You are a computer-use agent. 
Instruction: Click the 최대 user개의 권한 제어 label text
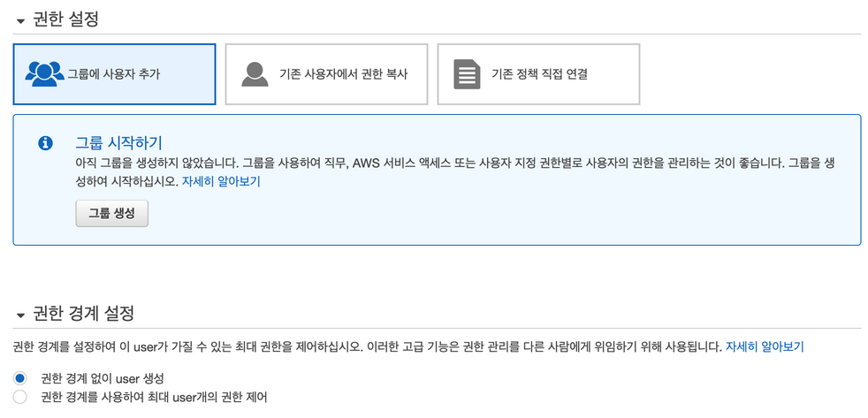tap(154, 397)
